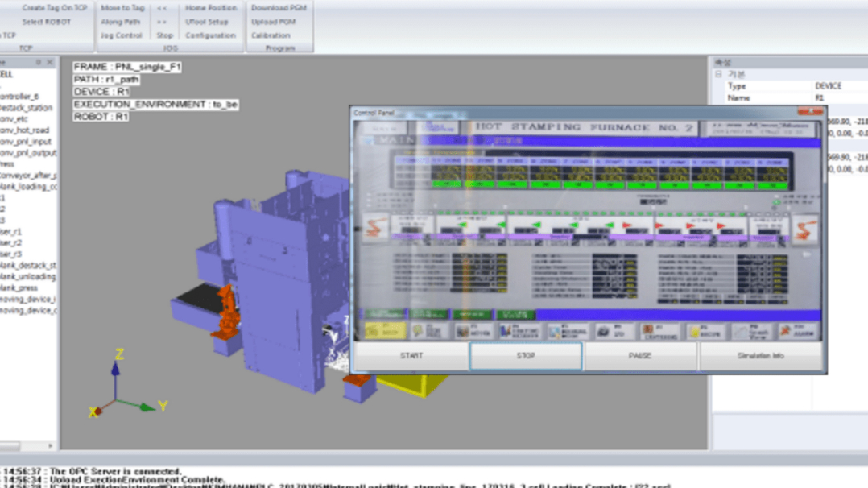Select the F9 Graph View icon
The height and width of the screenshot is (488, 868).
tap(750, 331)
